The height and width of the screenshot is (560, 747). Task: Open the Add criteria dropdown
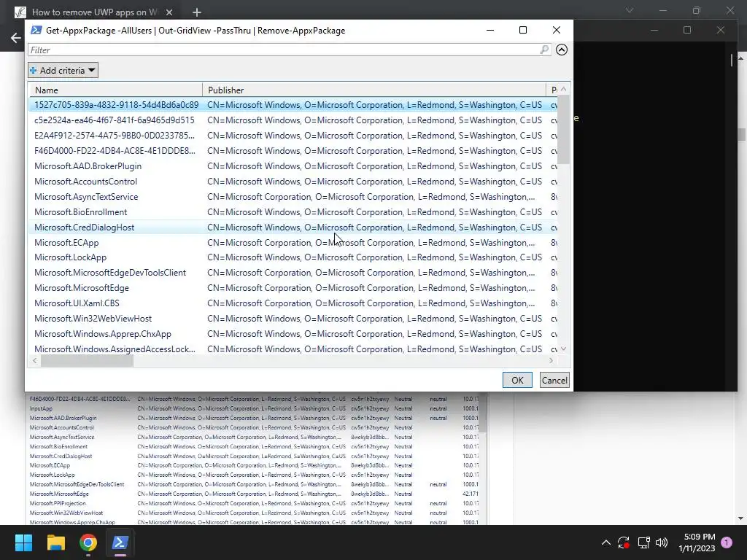(63, 71)
